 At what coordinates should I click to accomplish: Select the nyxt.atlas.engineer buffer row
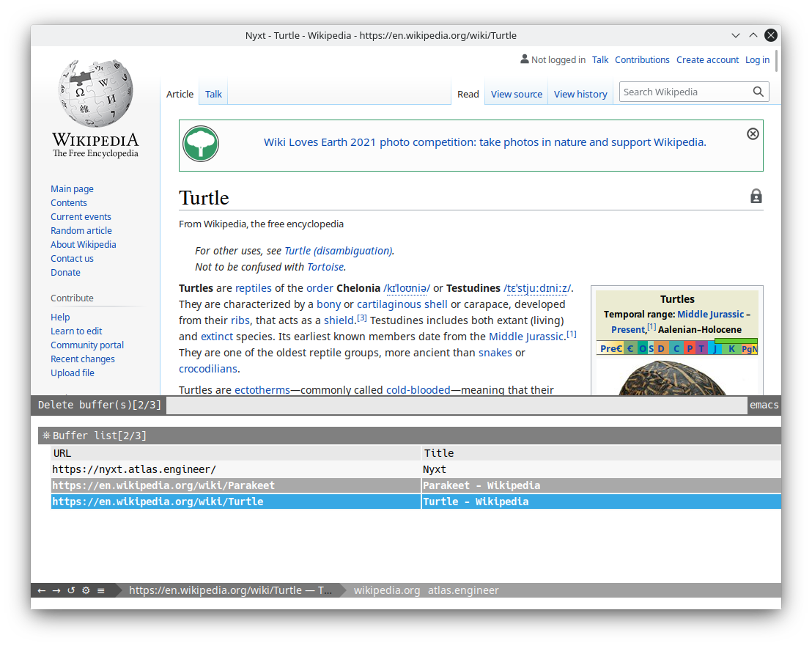pyautogui.click(x=416, y=469)
